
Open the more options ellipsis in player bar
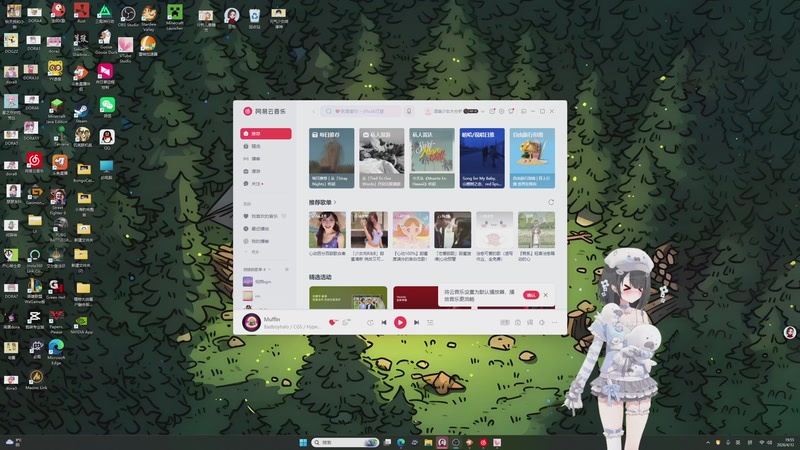coord(554,322)
